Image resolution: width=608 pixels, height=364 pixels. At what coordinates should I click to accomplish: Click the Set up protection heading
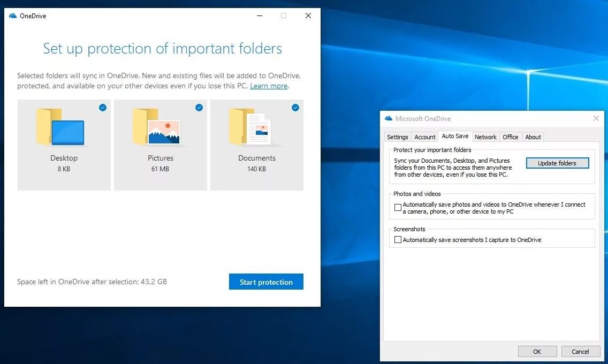(163, 49)
